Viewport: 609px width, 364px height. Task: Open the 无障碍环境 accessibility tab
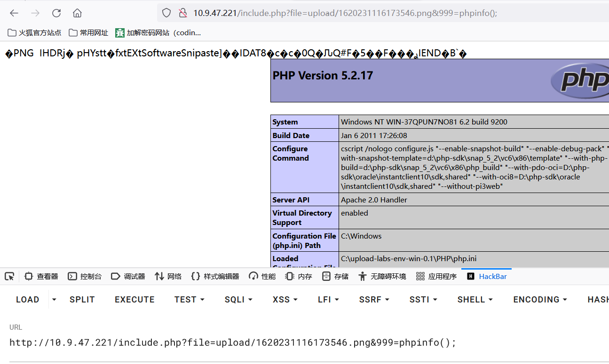click(382, 276)
